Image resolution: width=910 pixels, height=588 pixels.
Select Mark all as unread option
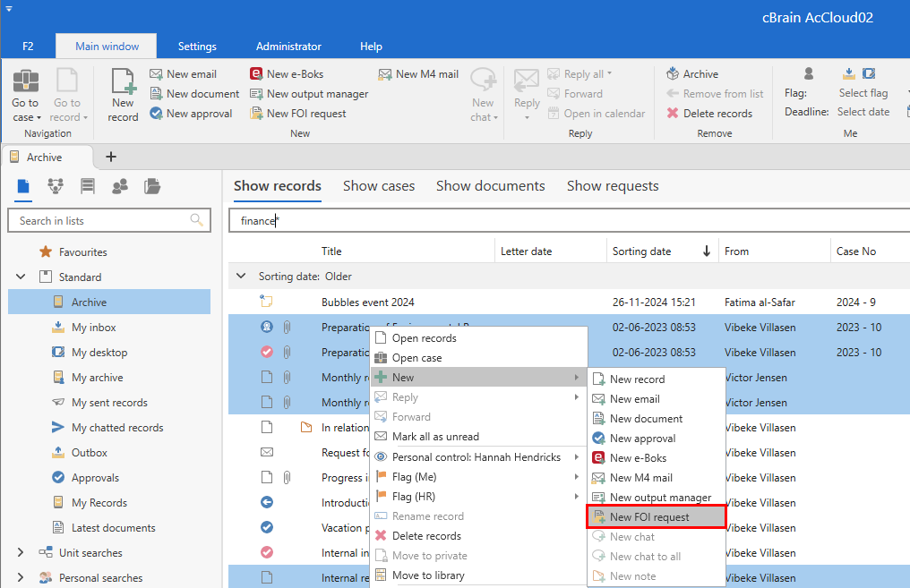435,437
